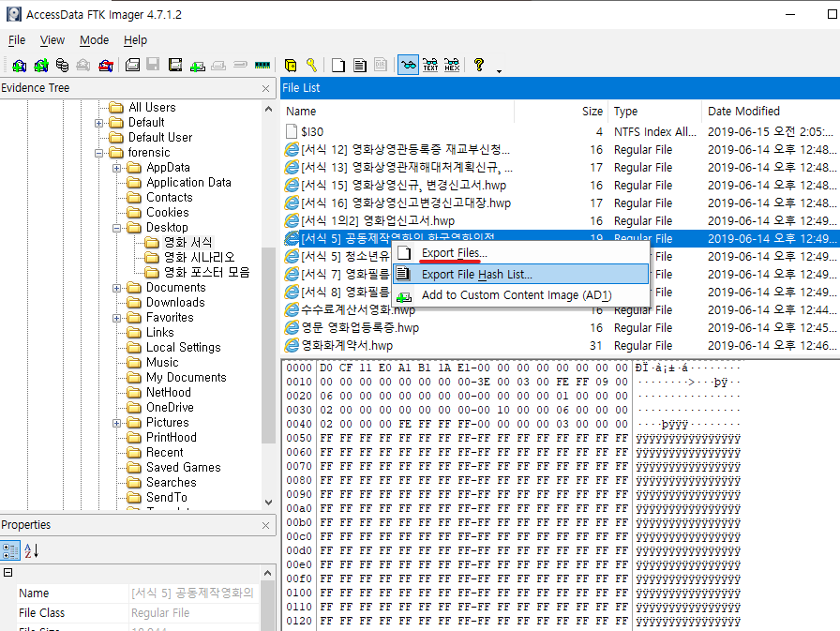The width and height of the screenshot is (840, 631).
Task: Click the Create Disk Image toolbar icon
Action: 132,66
